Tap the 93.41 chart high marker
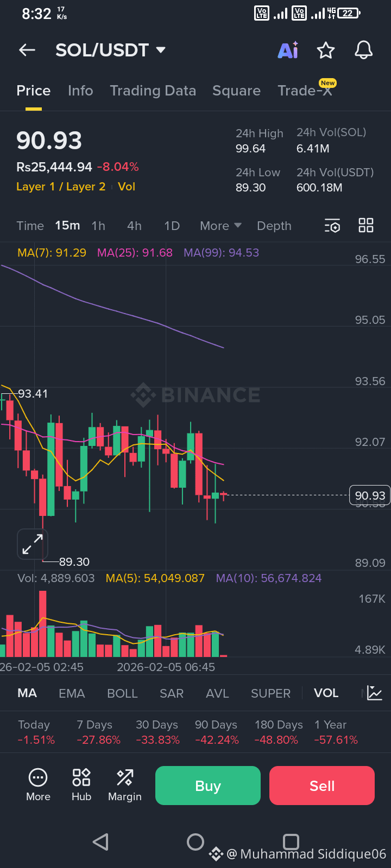This screenshot has height=868, width=391. click(x=33, y=394)
